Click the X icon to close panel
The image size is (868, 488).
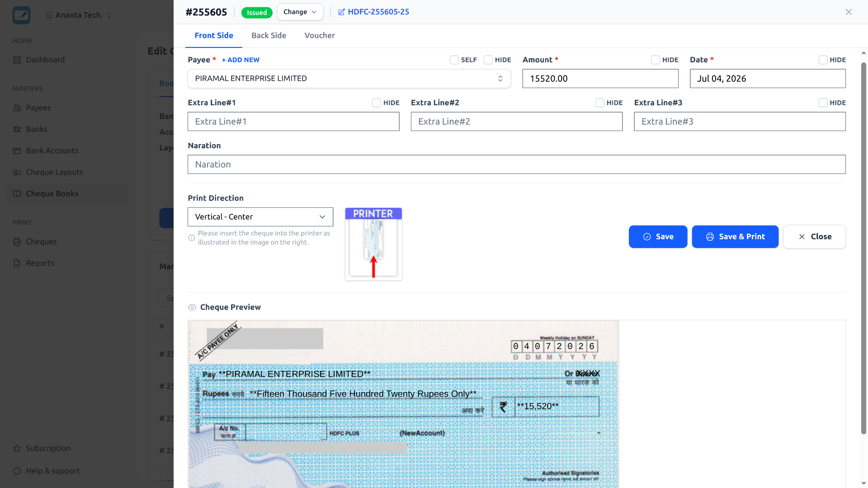[849, 12]
